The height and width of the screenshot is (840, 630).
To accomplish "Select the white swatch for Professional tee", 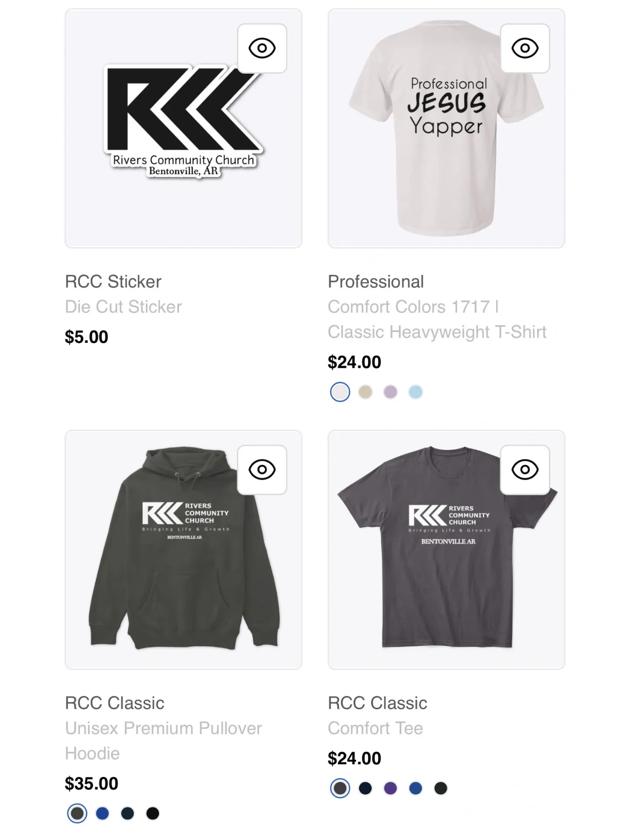I will coord(340,392).
